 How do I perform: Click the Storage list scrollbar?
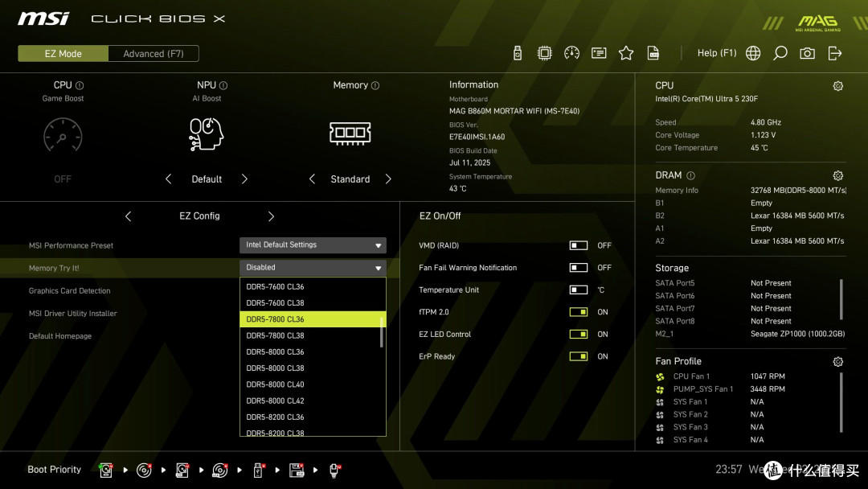(x=841, y=300)
